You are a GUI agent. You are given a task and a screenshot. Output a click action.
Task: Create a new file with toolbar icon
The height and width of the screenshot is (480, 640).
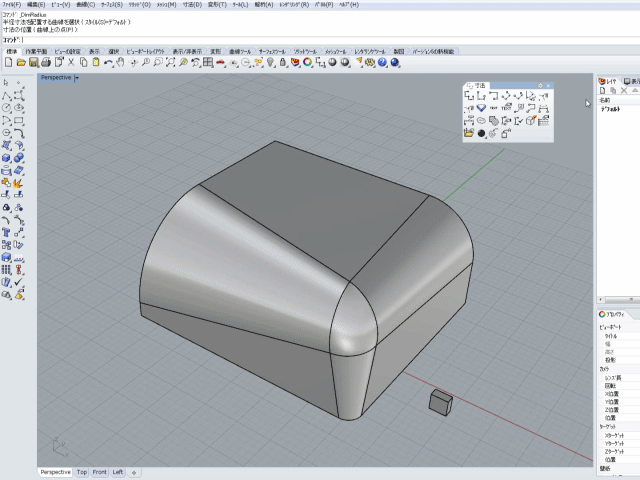coord(8,62)
